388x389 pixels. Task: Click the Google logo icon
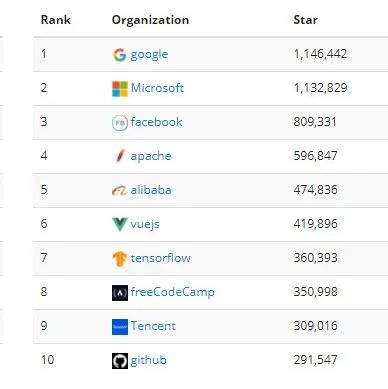[120, 55]
